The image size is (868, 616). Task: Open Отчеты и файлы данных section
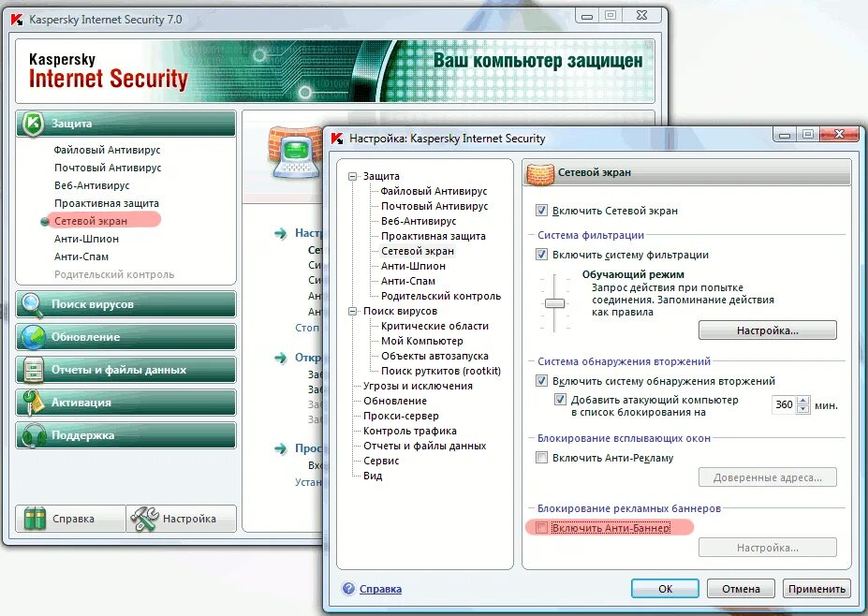(x=126, y=370)
